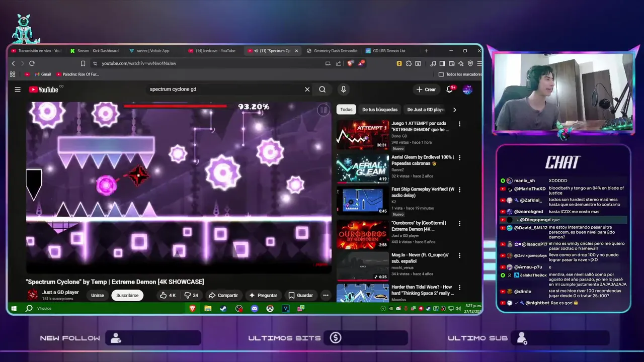
Task: Open Mag.lo - Never video title
Action: tap(420, 258)
